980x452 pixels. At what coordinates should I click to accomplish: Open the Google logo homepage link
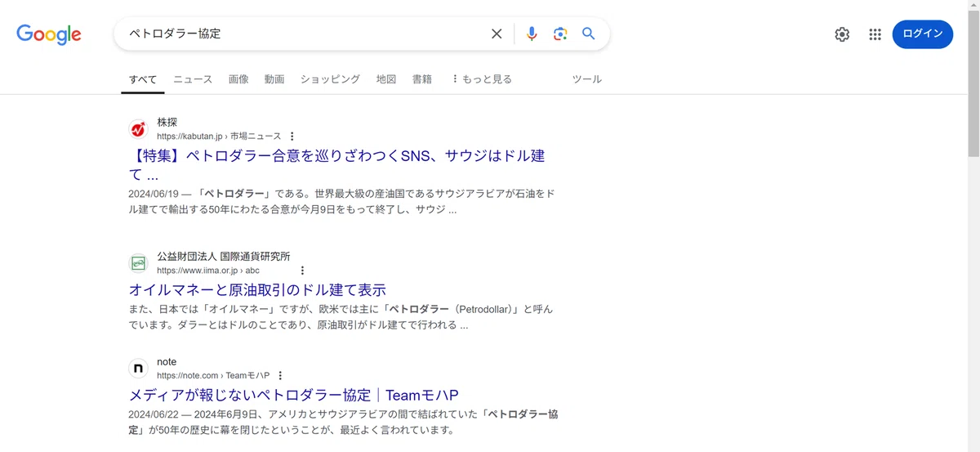pos(49,34)
